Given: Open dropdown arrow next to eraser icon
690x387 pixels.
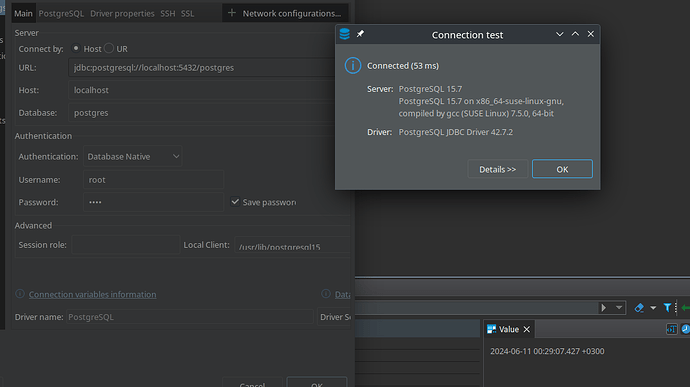Looking at the screenshot, I should [653, 308].
